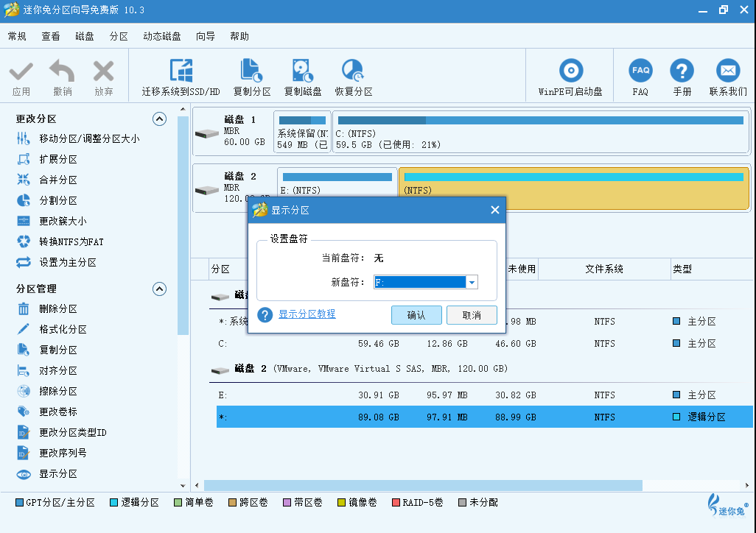Click the 联系我们 envelope icon
Image resolution: width=756 pixels, height=533 pixels.
[x=728, y=72]
